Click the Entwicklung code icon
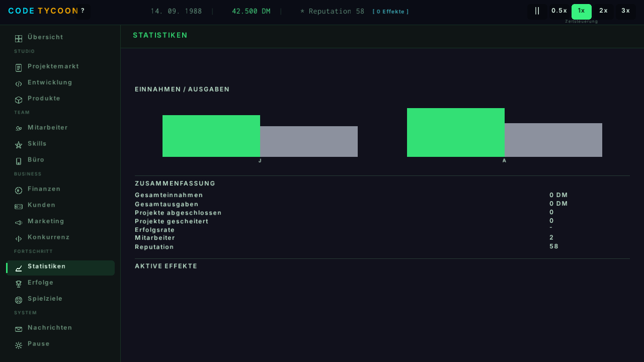Screen dimensions: 644x362 (x=19, y=84)
